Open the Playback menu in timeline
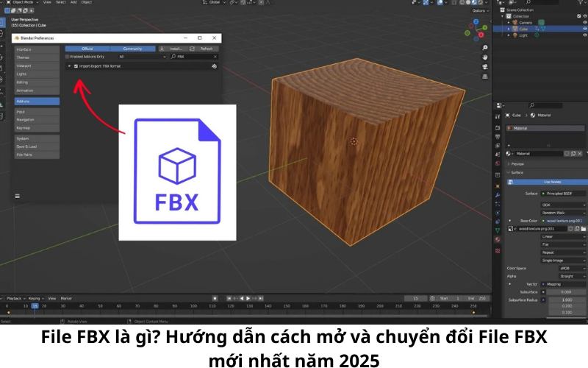The width and height of the screenshot is (588, 368). [15, 299]
